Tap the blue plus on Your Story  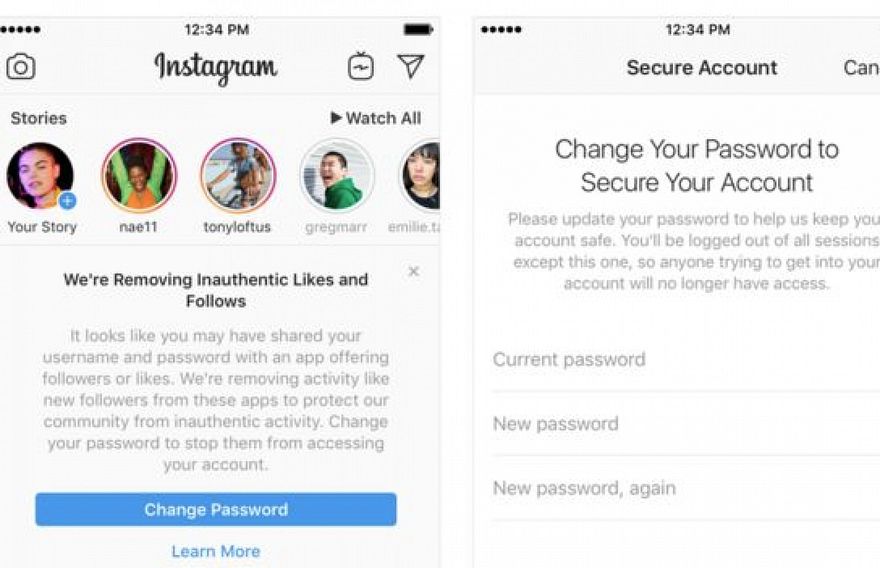[x=67, y=200]
